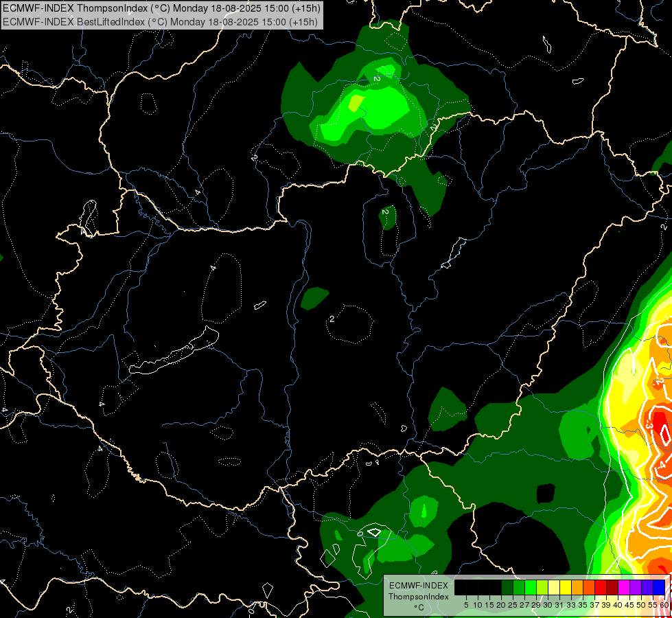Screen dimensions: 672x618
Task: Point at the legend scale value '30'
Action: click(x=548, y=605)
